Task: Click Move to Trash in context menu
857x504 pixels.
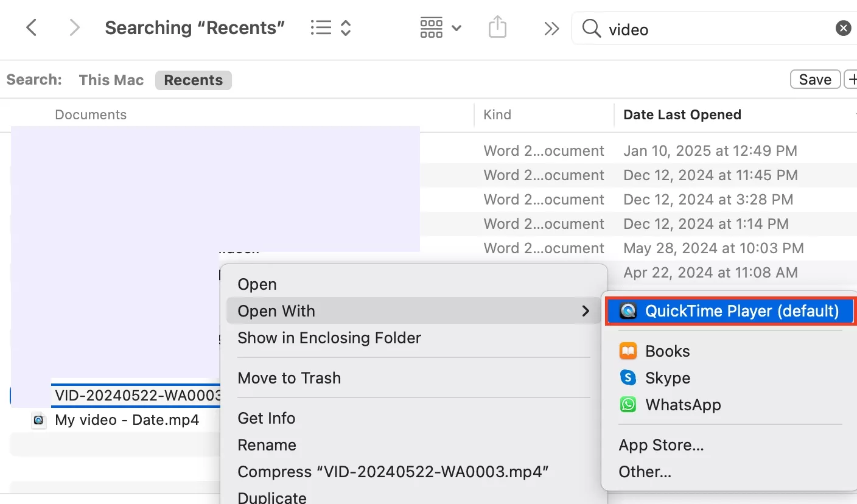Action: point(289,378)
